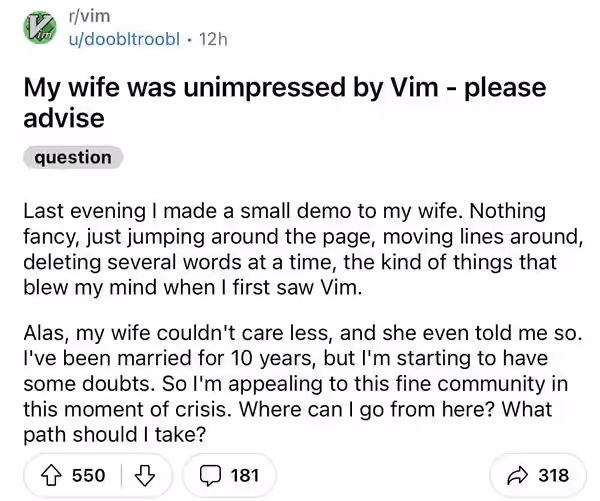Share the post using the curved arrow icon
This screenshot has height=501, width=600.
pyautogui.click(x=517, y=475)
